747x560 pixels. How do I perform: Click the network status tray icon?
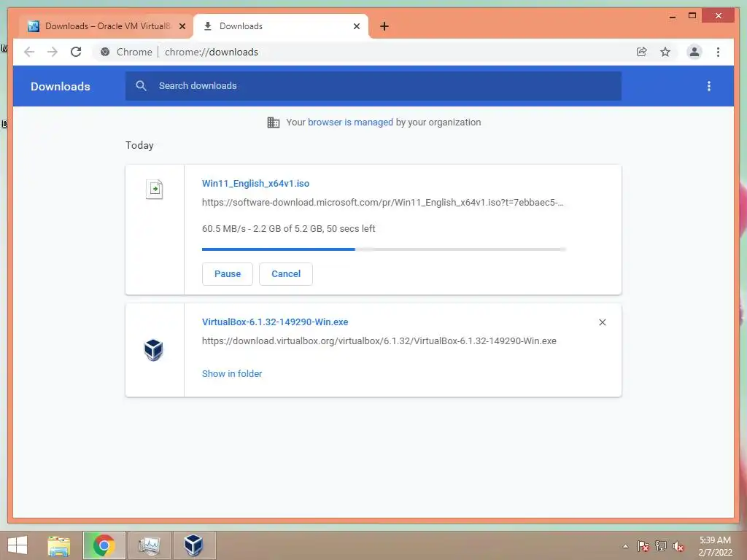click(661, 546)
